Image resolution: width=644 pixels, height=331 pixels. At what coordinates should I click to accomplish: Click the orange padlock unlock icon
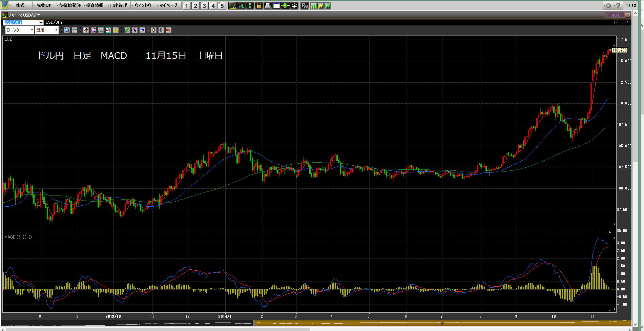click(259, 5)
